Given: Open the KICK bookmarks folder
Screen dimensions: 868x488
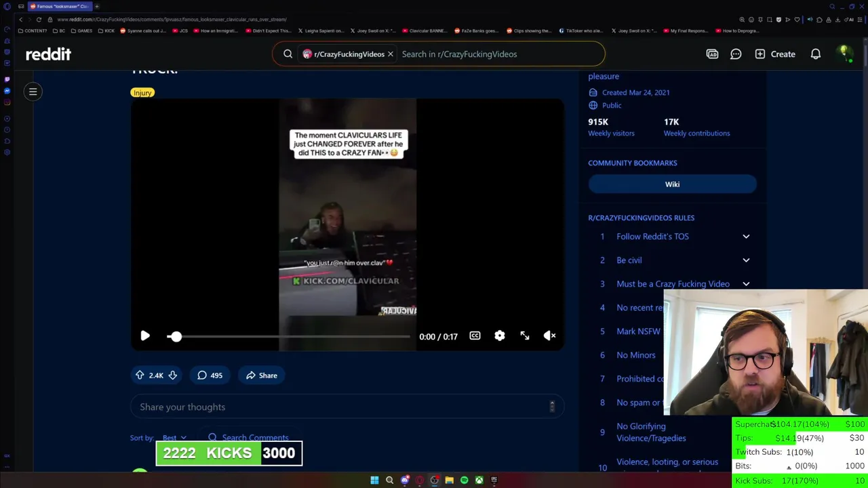Looking at the screenshot, I should [106, 30].
